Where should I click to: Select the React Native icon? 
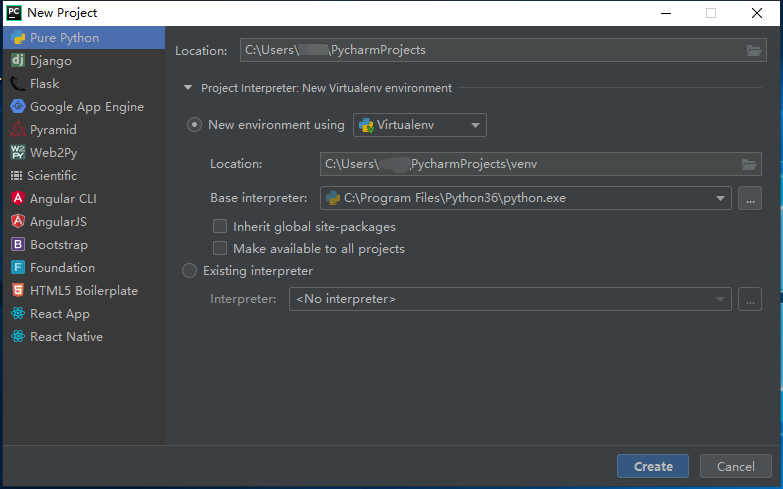(18, 337)
